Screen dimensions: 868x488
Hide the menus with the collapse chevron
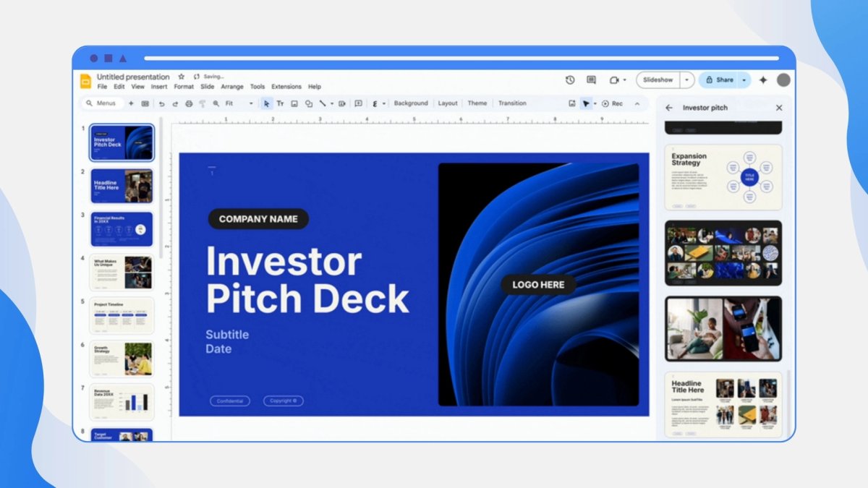pyautogui.click(x=637, y=103)
